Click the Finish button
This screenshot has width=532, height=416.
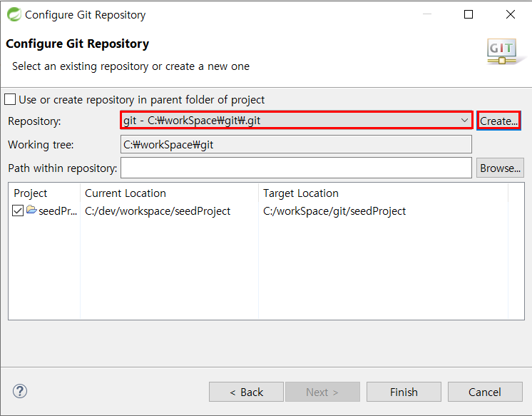tap(404, 392)
